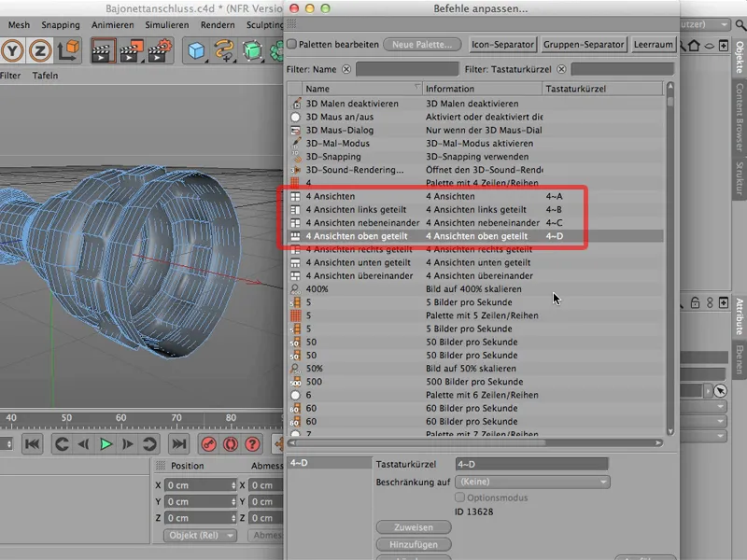Click the coordinate system cube icon

(68, 50)
